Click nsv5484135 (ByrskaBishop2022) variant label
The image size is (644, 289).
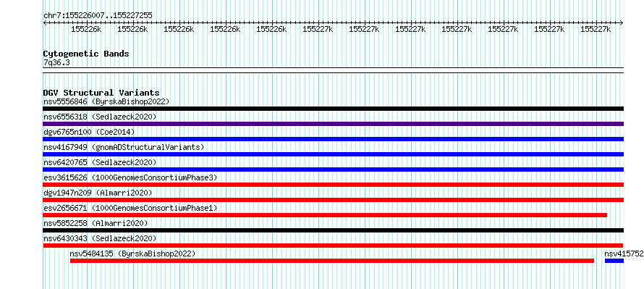click(132, 254)
